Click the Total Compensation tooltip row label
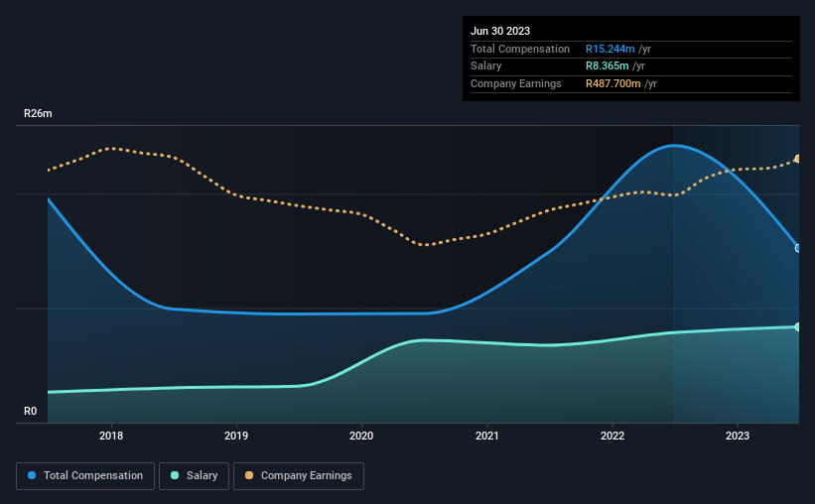This screenshot has height=504, width=815. click(x=520, y=49)
